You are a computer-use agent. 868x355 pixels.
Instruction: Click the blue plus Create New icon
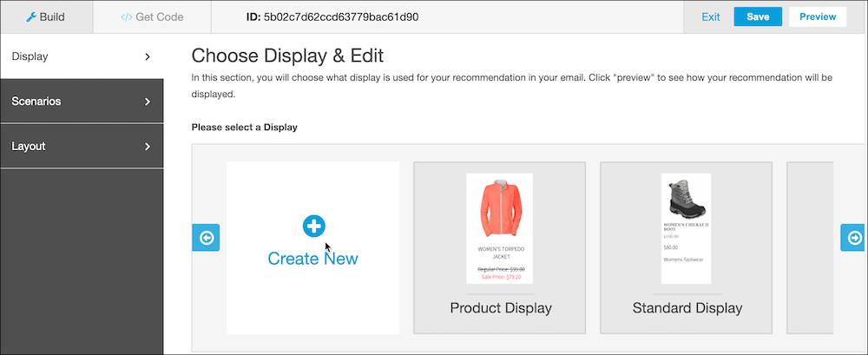pyautogui.click(x=314, y=226)
